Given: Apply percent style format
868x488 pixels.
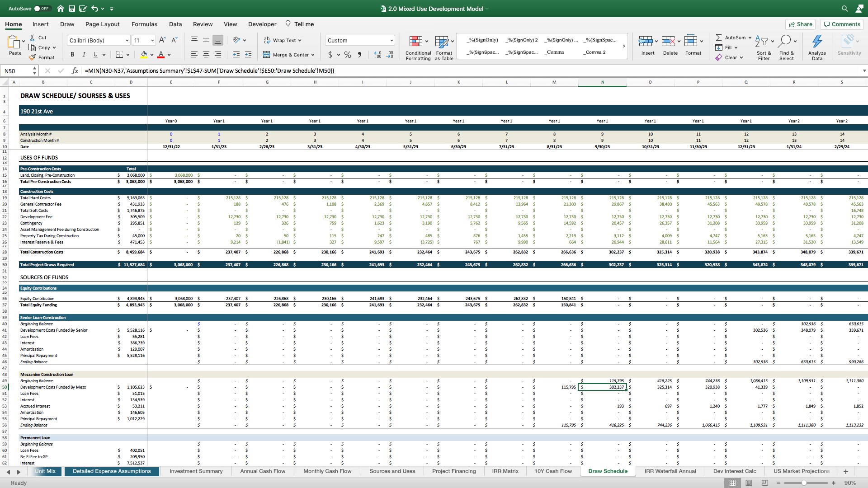Looking at the screenshot, I should 348,55.
